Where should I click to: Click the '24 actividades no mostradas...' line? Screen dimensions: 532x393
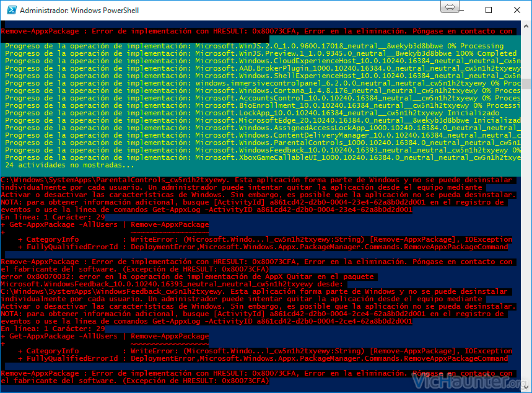pyautogui.click(x=69, y=165)
